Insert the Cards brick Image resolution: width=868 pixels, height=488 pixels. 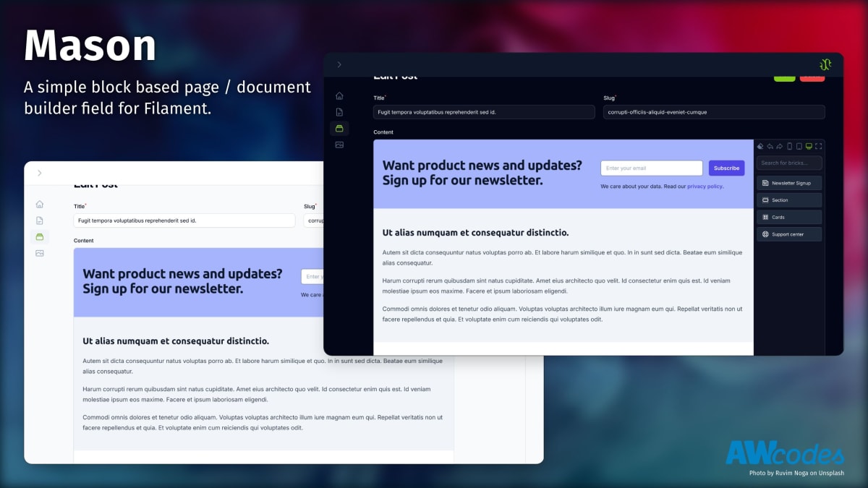click(x=789, y=217)
